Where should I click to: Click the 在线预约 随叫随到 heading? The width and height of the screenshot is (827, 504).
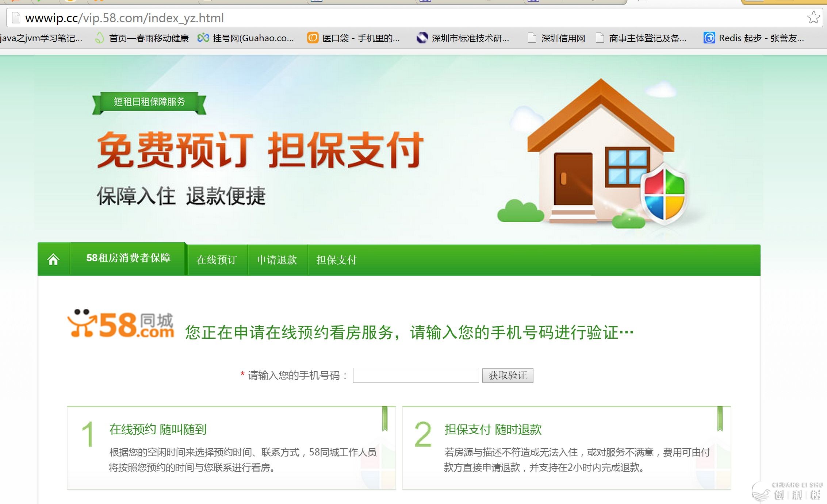[x=158, y=429]
